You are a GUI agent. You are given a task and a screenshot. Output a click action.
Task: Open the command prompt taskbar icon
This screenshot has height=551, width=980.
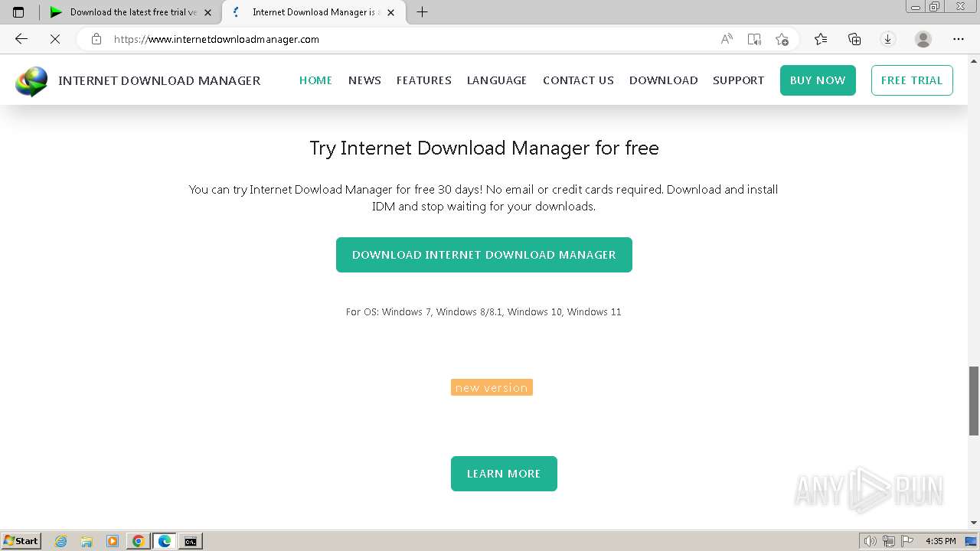pyautogui.click(x=190, y=541)
